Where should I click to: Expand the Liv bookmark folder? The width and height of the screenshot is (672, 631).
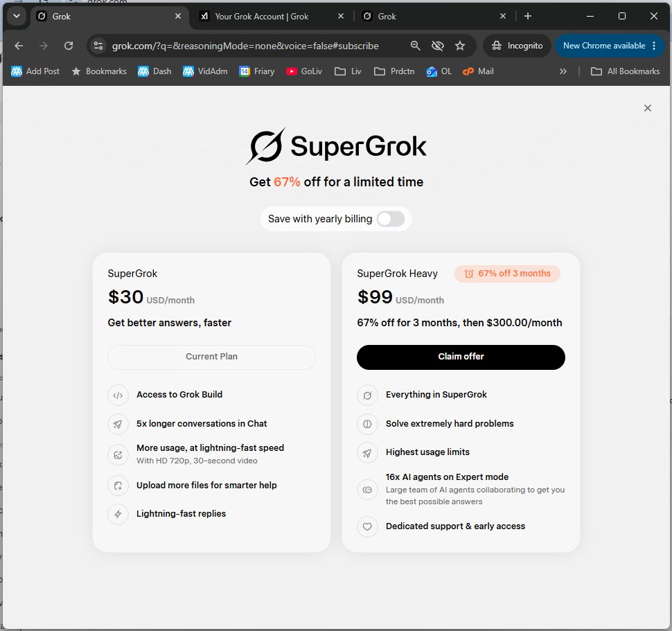coord(348,71)
